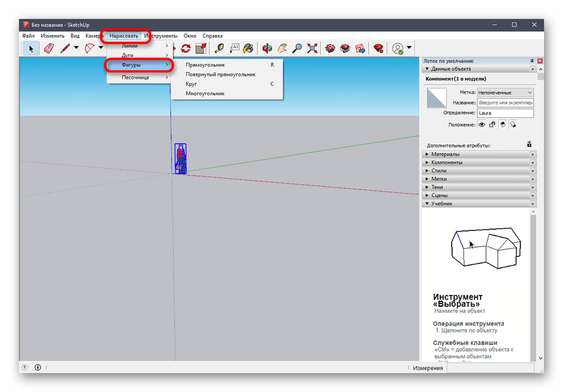Toggle object visibility eye icon

[x=482, y=125]
